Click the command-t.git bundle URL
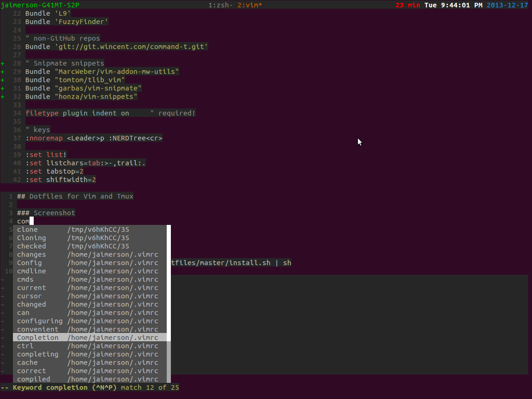Viewport: 532px width, 399px height. click(131, 47)
